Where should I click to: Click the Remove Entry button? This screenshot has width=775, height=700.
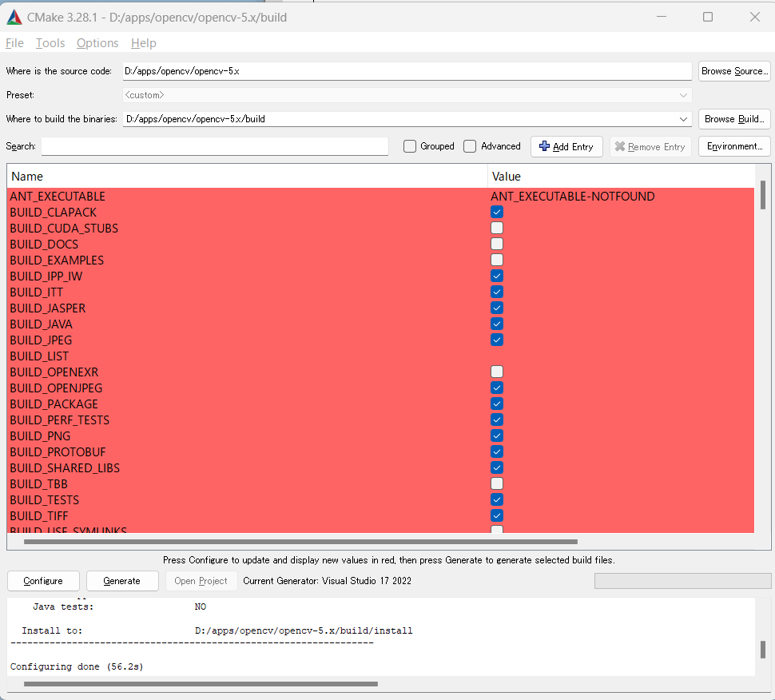(650, 147)
